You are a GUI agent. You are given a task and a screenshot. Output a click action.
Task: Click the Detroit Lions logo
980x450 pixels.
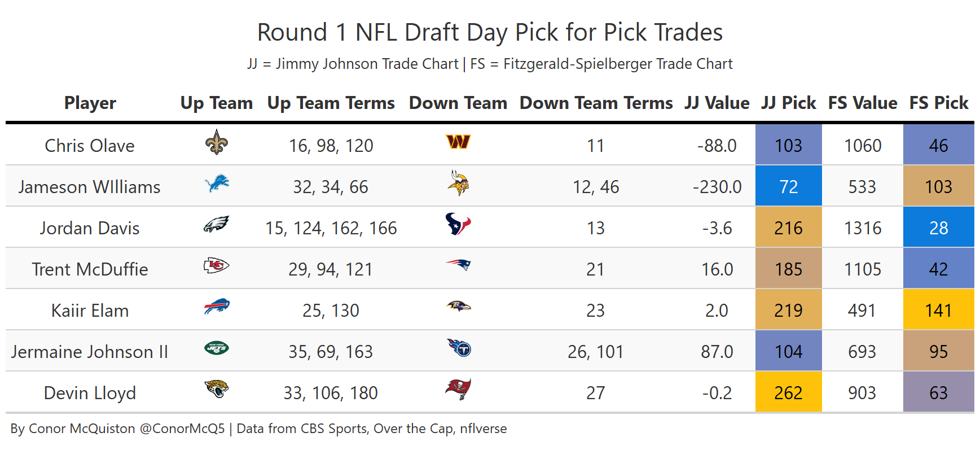click(x=217, y=184)
